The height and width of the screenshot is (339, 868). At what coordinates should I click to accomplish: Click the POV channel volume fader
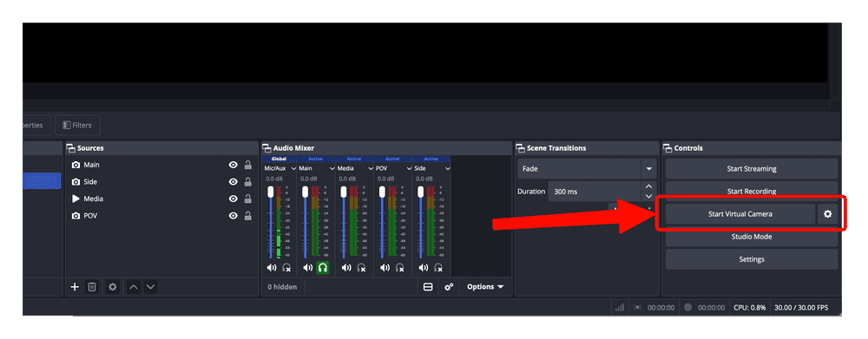click(x=382, y=192)
